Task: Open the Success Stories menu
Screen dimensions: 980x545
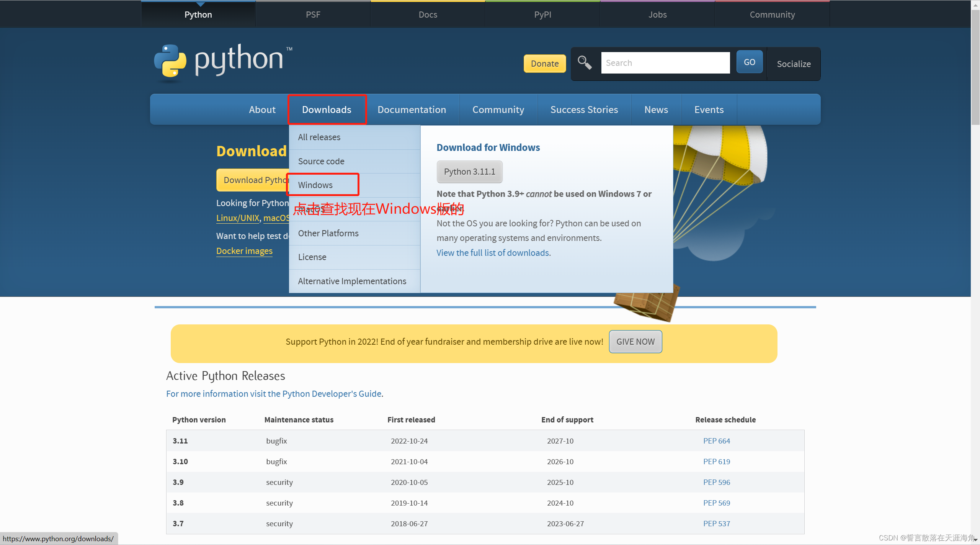Action: tap(584, 110)
